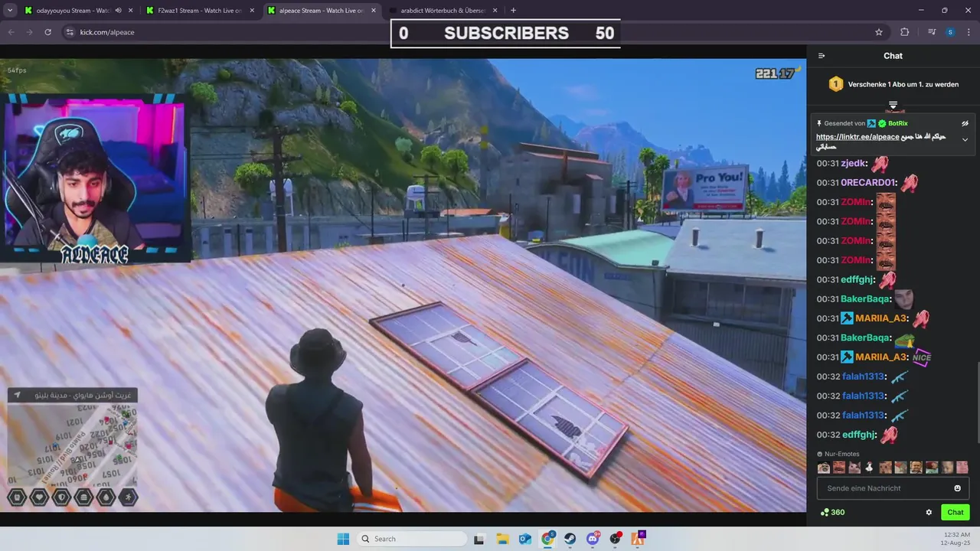Open File Explorer from taskbar
The width and height of the screenshot is (980, 551).
tap(502, 539)
